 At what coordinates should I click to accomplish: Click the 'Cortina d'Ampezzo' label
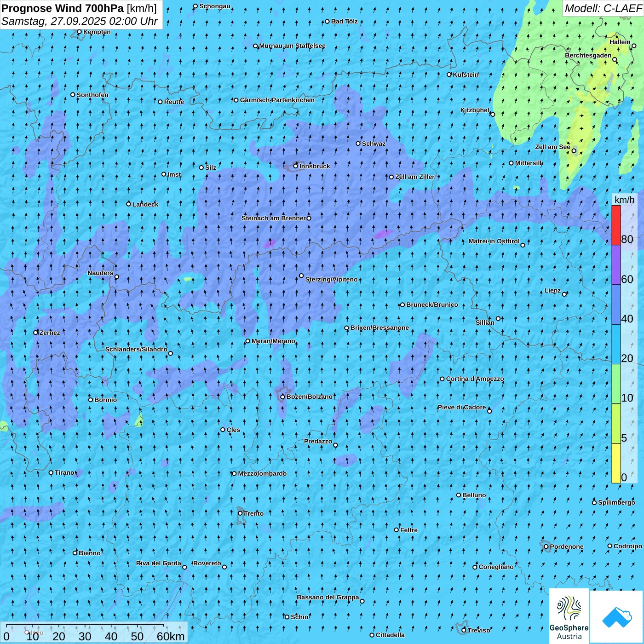point(475,379)
